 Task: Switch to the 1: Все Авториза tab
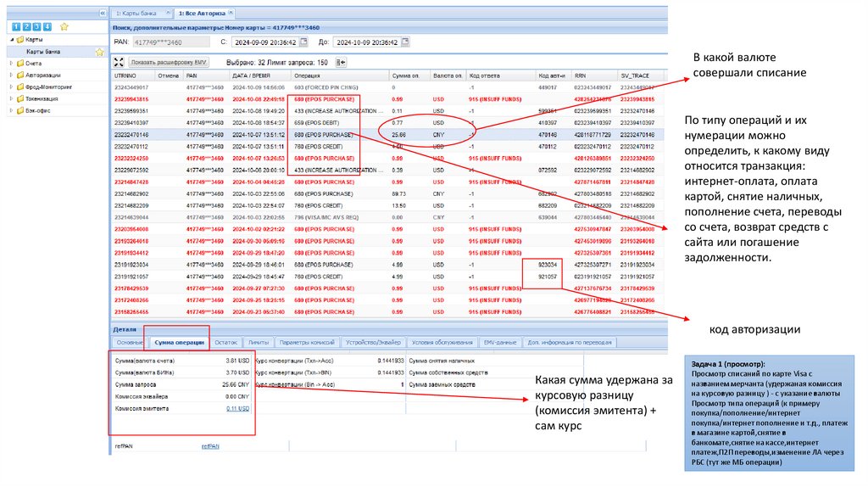tap(204, 13)
